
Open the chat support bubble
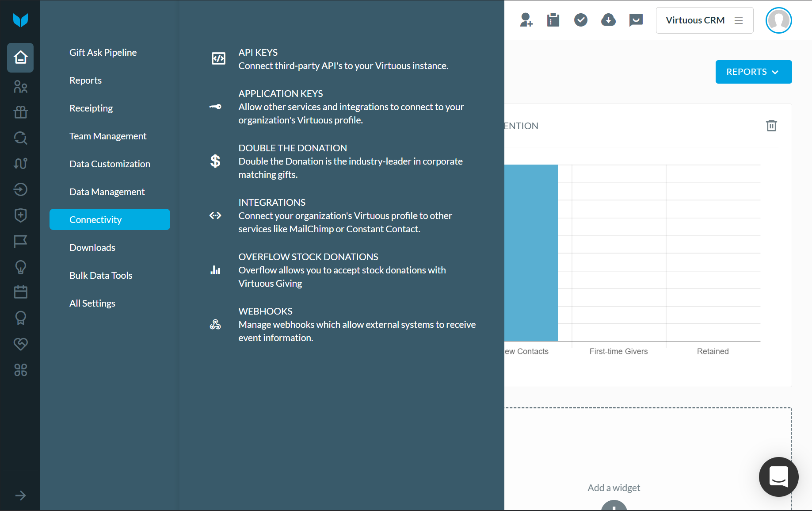(x=778, y=477)
